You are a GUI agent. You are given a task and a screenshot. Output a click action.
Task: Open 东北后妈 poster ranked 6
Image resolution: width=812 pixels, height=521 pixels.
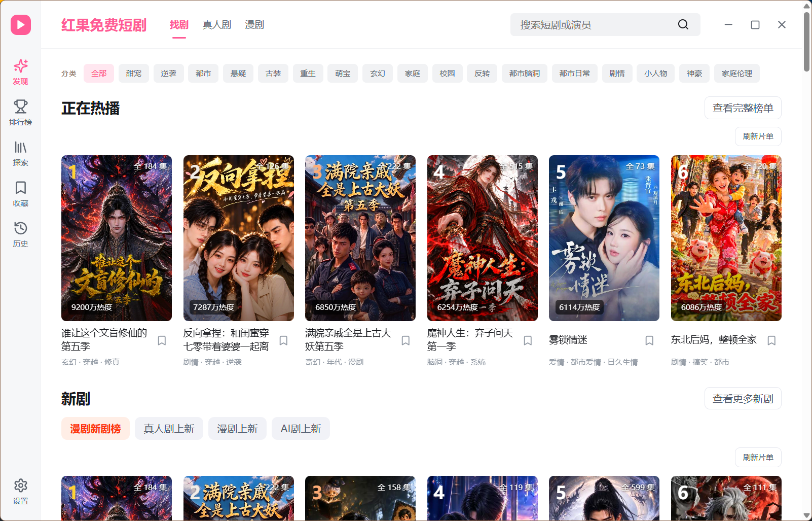(x=726, y=238)
